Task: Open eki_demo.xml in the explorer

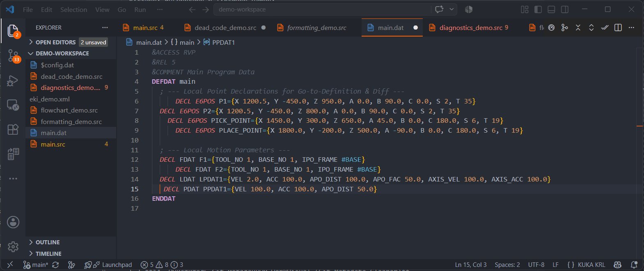Action: click(71, 99)
